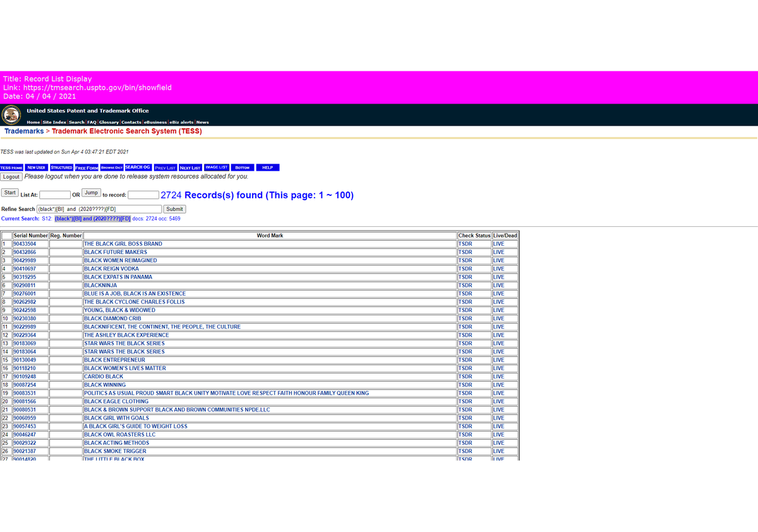Click the TESS Home button
This screenshot has width=758, height=532.
(11, 167)
